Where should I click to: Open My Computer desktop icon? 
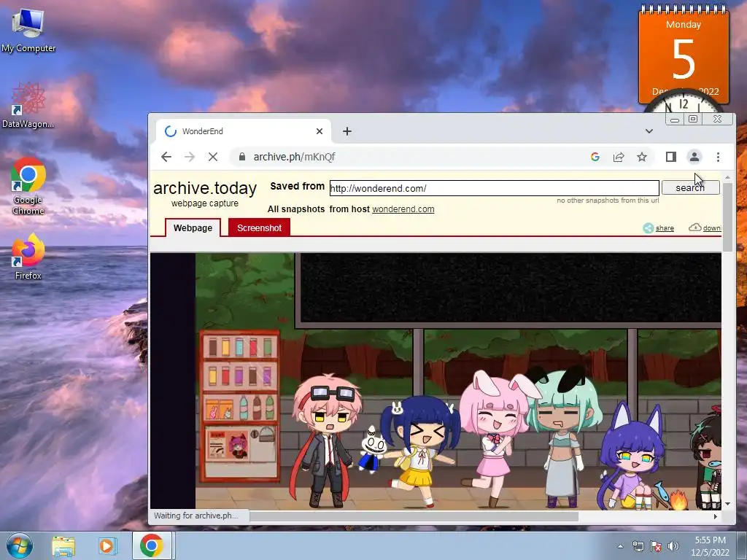pyautogui.click(x=28, y=31)
